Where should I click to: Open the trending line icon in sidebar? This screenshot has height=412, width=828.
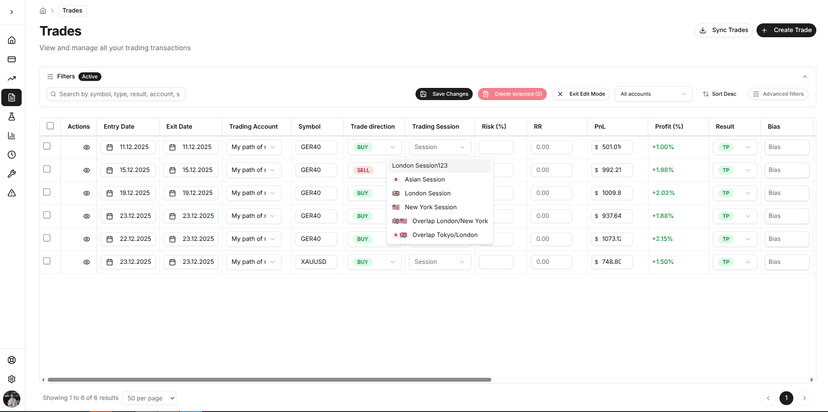[12, 78]
